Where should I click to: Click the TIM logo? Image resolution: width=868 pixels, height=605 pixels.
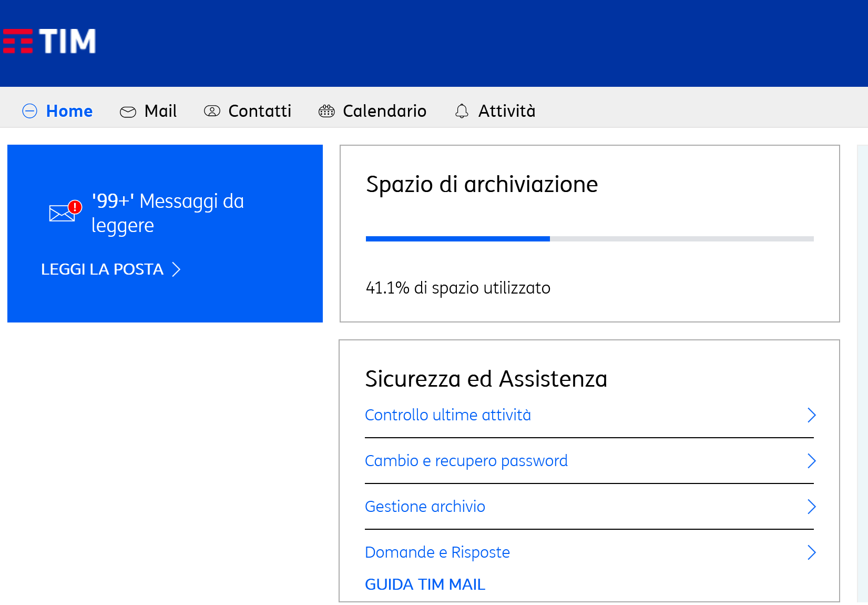tap(49, 41)
